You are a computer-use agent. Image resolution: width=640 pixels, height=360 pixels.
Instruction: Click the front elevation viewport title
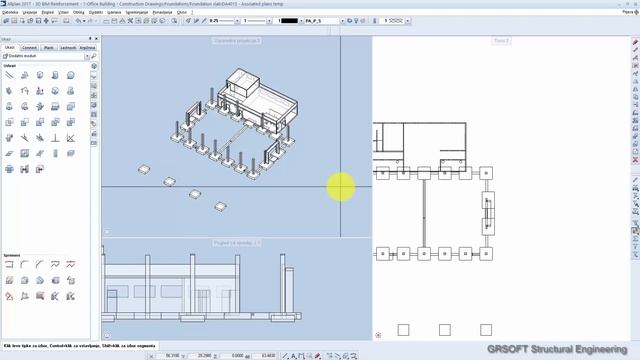coord(237,243)
